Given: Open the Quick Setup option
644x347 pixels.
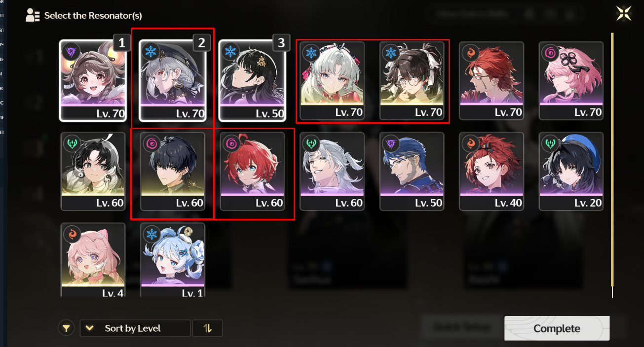Looking at the screenshot, I should tap(461, 327).
